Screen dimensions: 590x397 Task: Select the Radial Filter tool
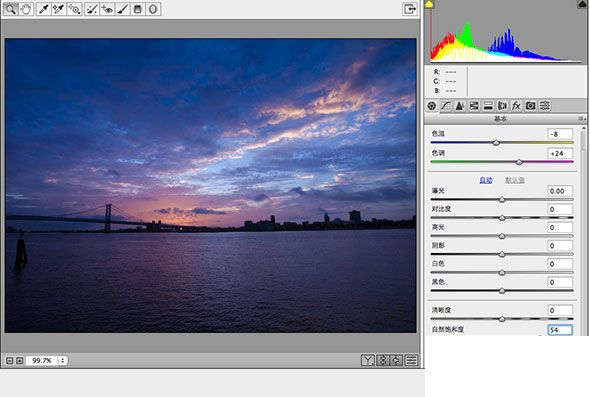(x=153, y=9)
